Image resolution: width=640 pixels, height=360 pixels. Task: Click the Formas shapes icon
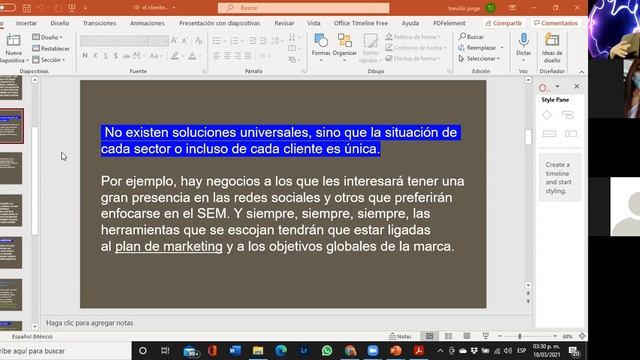click(321, 41)
